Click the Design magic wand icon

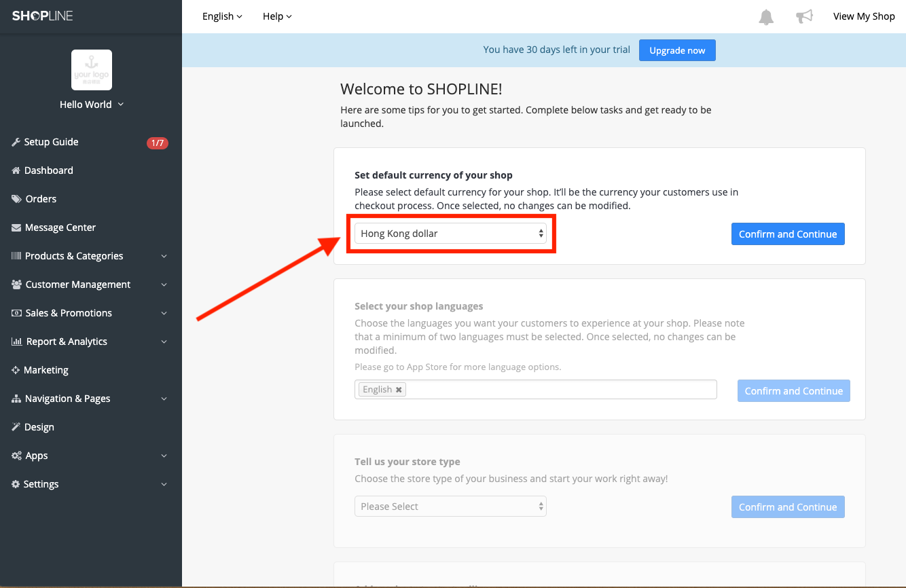coord(16,427)
